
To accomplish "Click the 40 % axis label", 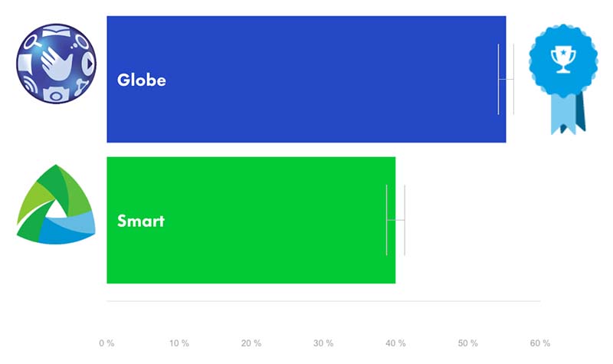I will (395, 343).
